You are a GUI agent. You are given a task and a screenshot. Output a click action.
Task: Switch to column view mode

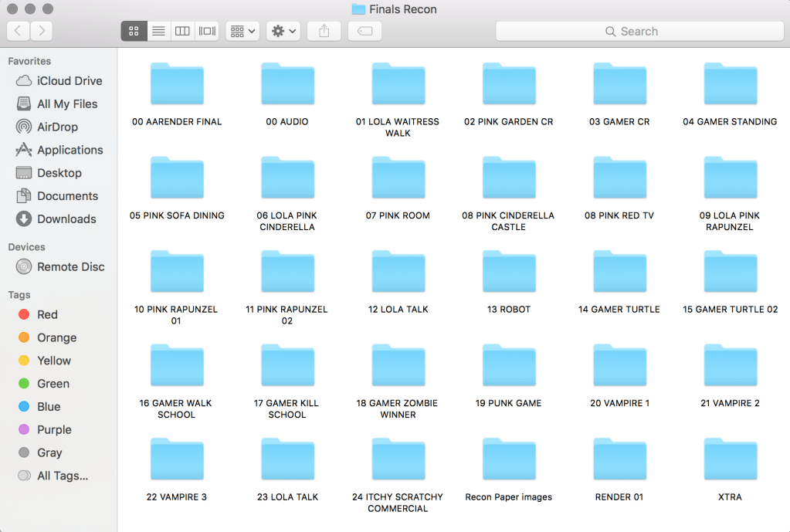(x=182, y=31)
